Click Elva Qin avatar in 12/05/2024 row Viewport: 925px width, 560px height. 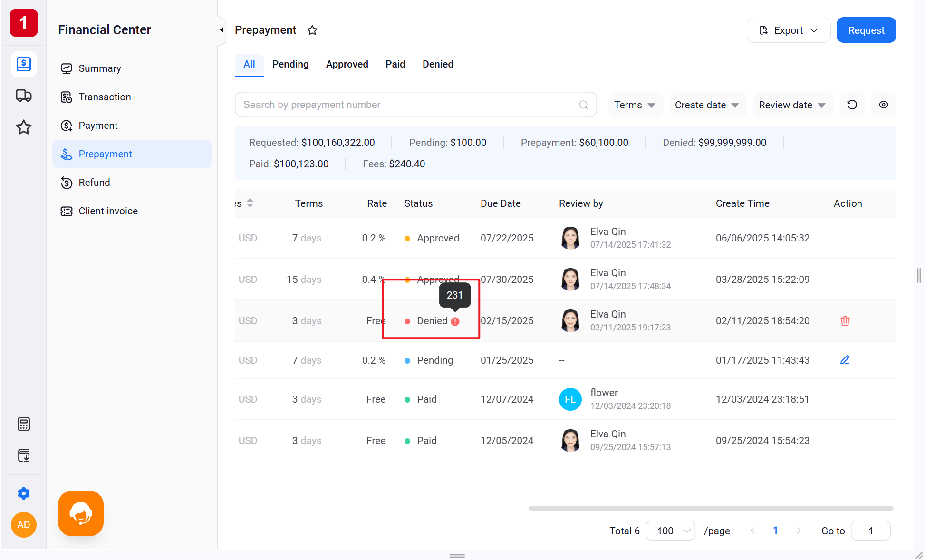[x=570, y=440]
